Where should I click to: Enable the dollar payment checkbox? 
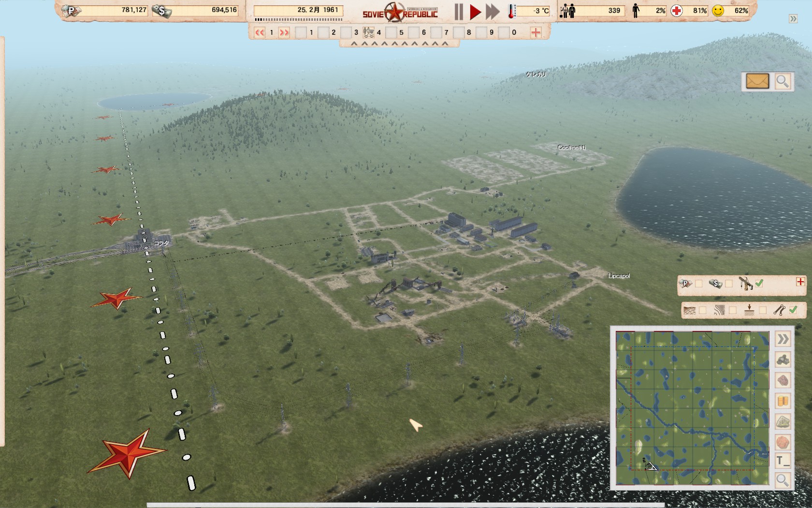729,284
